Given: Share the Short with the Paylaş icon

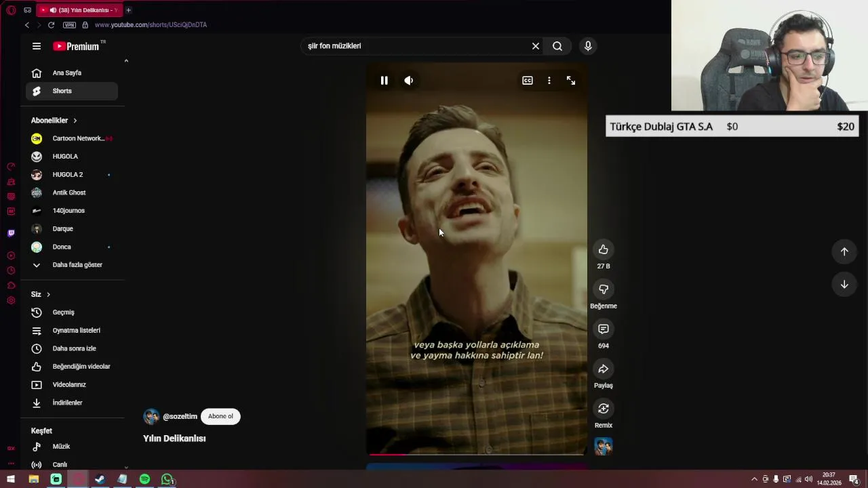Looking at the screenshot, I should pos(603,369).
